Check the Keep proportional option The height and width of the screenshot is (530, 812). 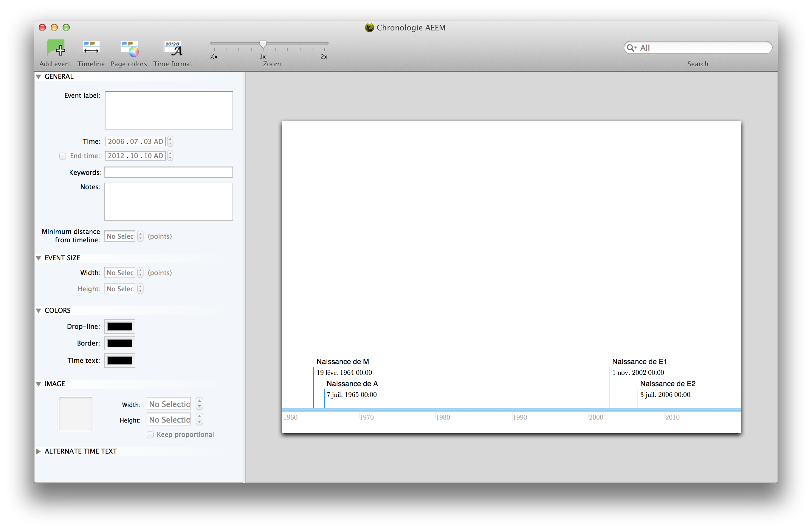150,435
